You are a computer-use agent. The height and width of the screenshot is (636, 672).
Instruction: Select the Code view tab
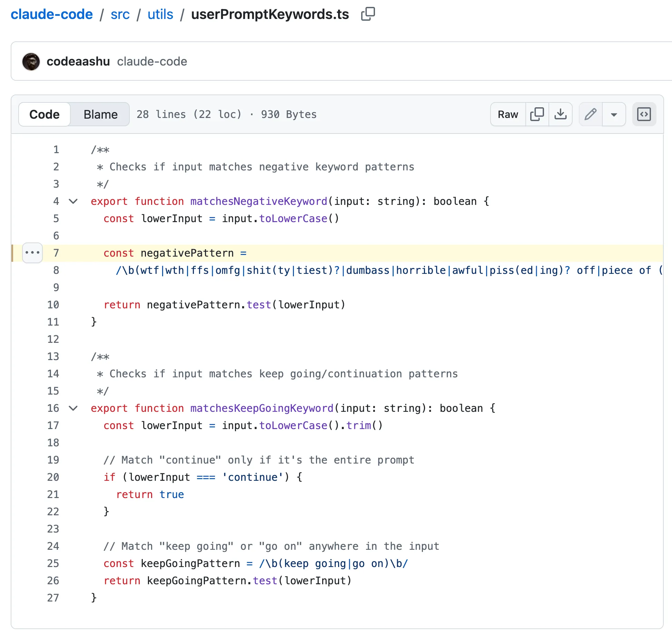[x=45, y=114]
